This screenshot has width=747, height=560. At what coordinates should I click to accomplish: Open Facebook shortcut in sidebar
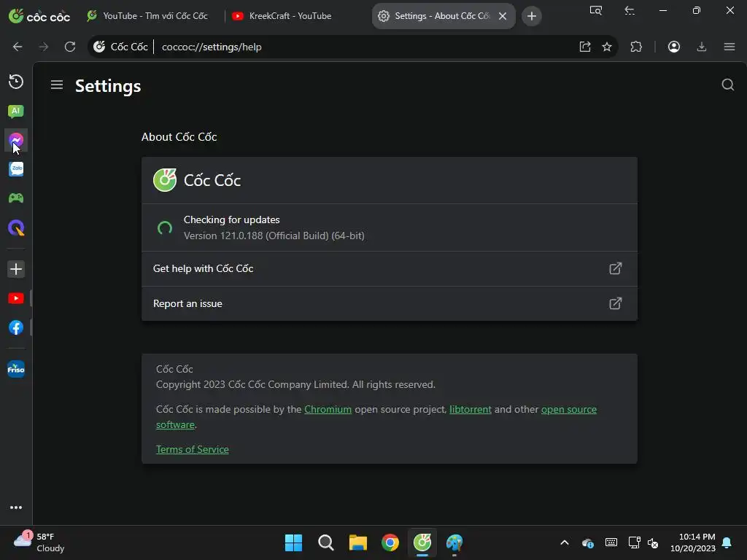[16, 327]
